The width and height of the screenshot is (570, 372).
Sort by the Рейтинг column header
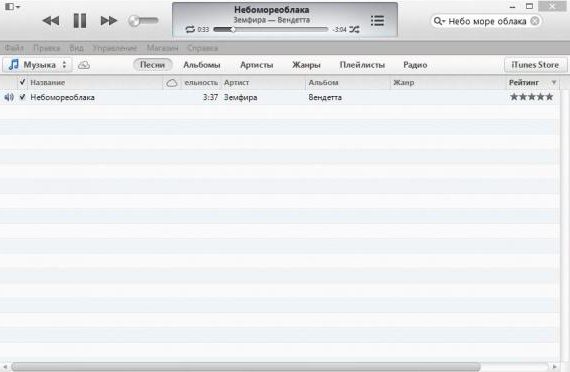524,83
